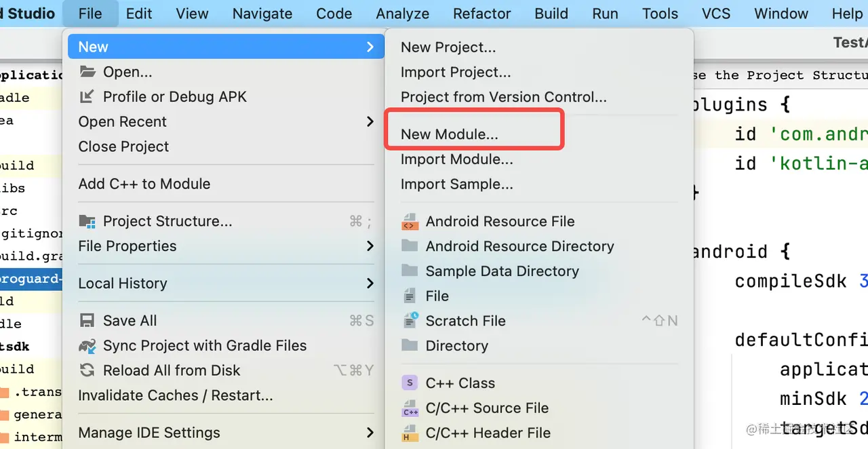Screen dimensions: 868x449
Task: Open the Refactor menu
Action: (481, 14)
